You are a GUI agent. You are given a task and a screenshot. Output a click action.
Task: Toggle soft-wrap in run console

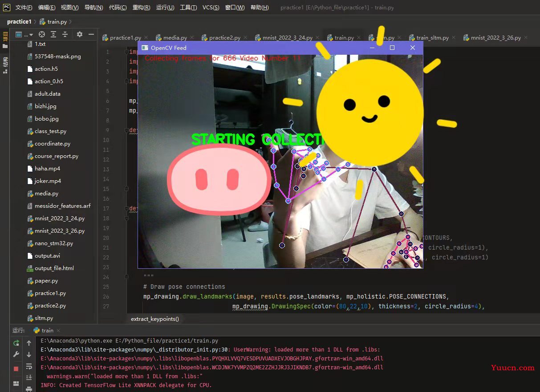(x=29, y=366)
